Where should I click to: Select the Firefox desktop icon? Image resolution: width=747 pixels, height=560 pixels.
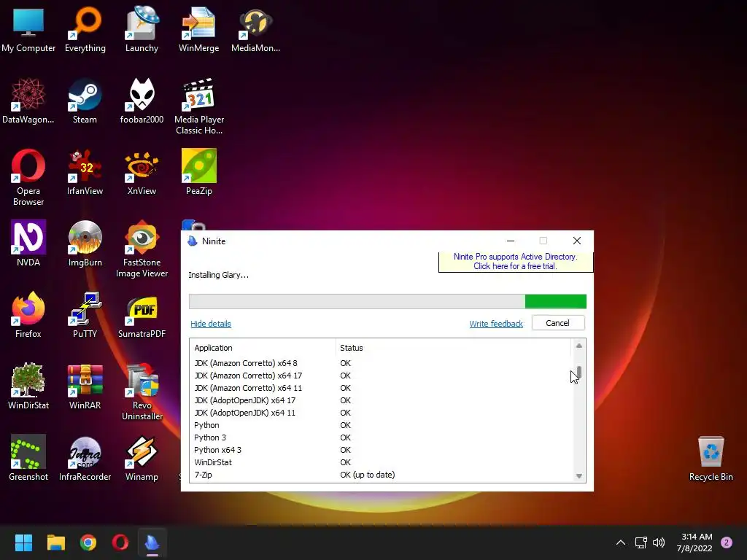[28, 315]
